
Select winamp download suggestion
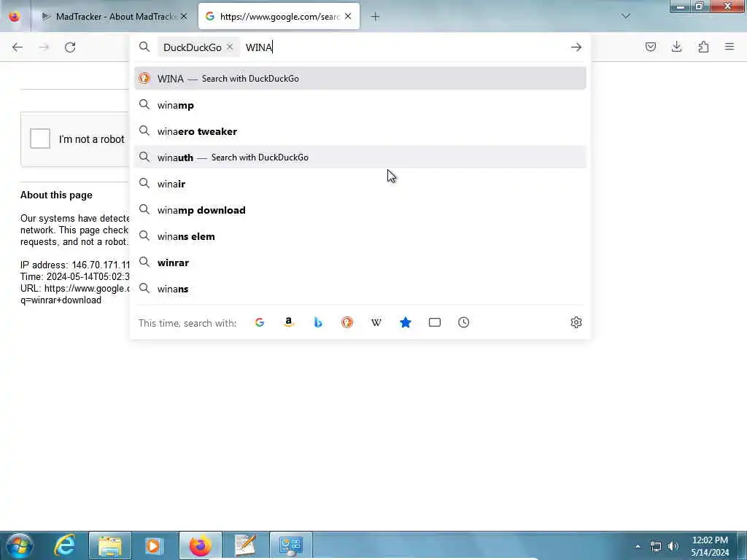click(360, 210)
